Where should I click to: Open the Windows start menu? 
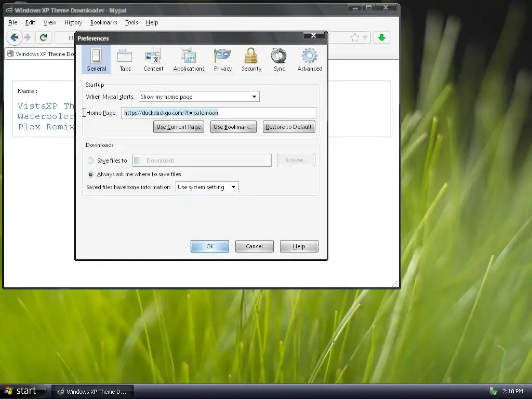point(23,391)
